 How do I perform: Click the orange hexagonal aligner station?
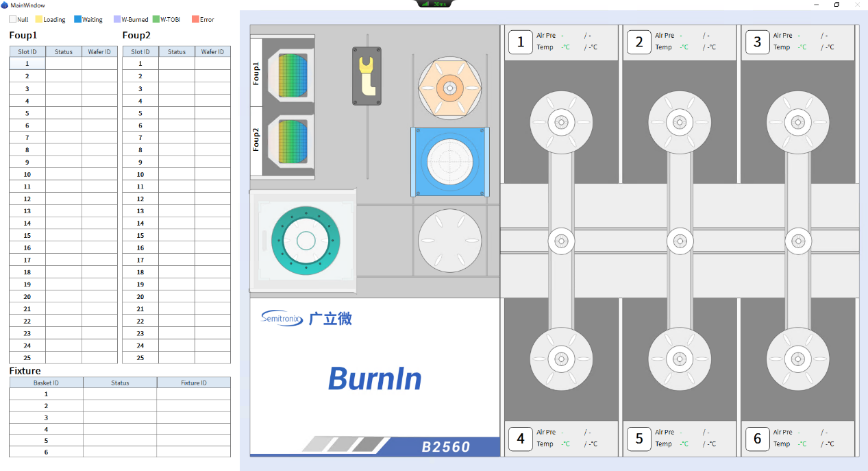point(449,88)
